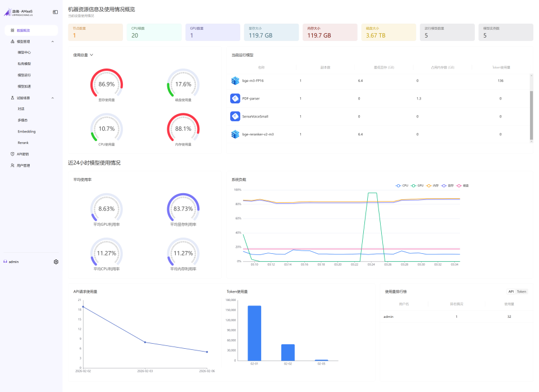
Task: Collapse the 模型管理 menu section
Action: tap(52, 42)
